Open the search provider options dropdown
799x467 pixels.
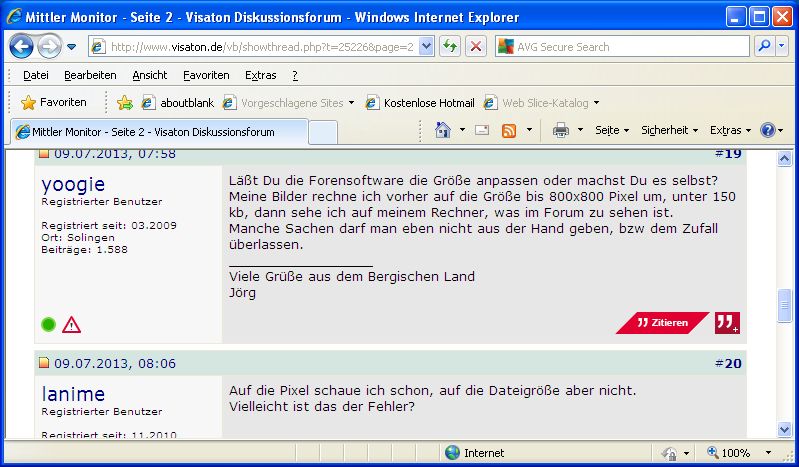782,46
